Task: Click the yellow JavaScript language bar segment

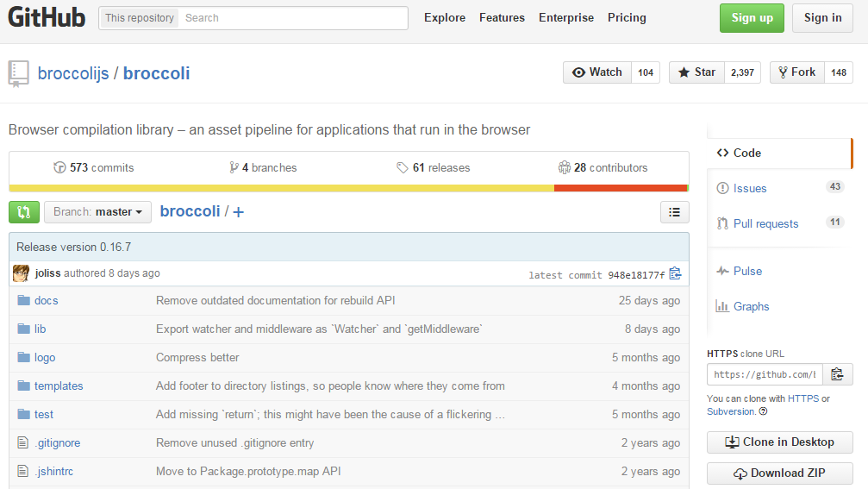Action: tap(281, 188)
